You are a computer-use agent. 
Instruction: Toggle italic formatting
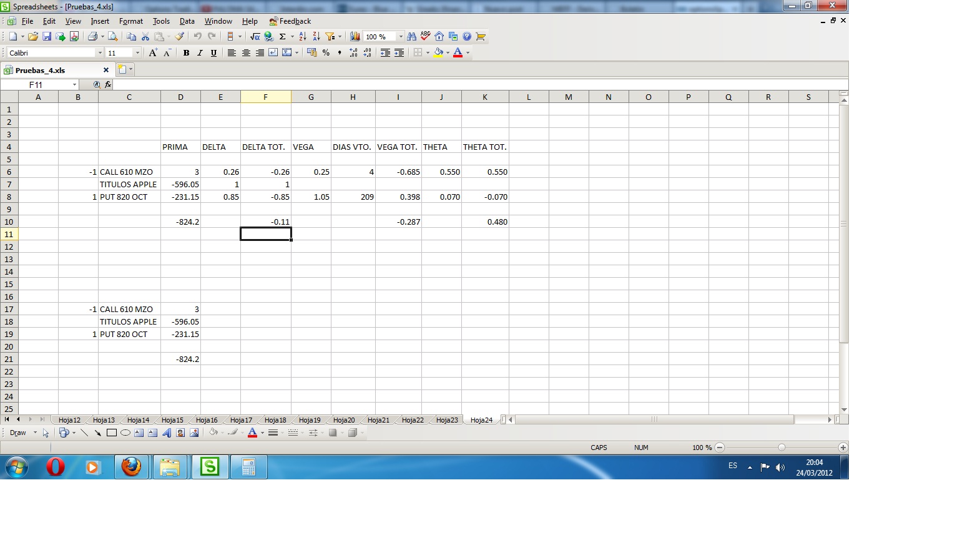pos(200,53)
